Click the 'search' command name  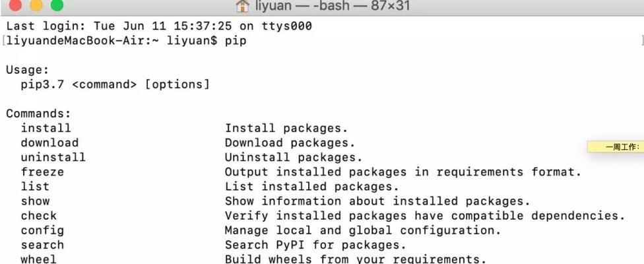coord(42,245)
